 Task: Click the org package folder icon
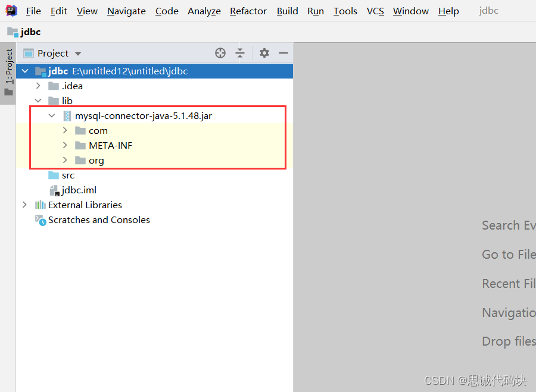(80, 160)
